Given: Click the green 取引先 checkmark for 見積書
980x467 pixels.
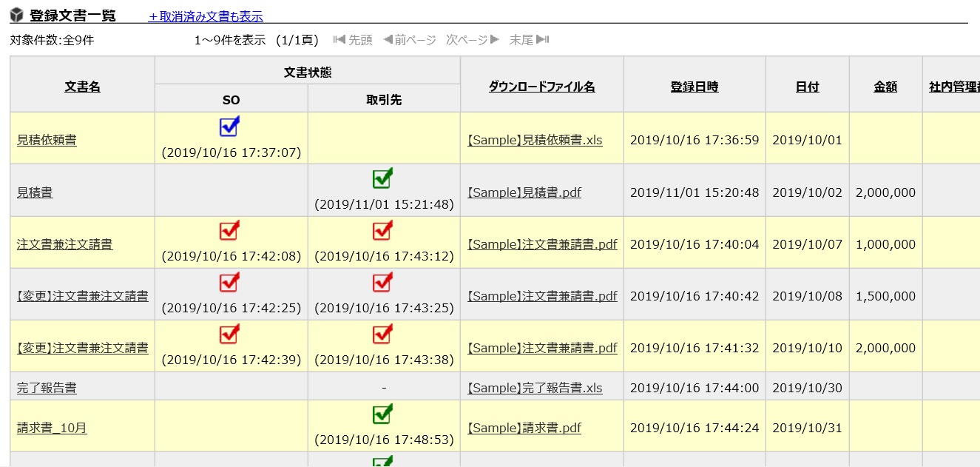Looking at the screenshot, I should 382,179.
